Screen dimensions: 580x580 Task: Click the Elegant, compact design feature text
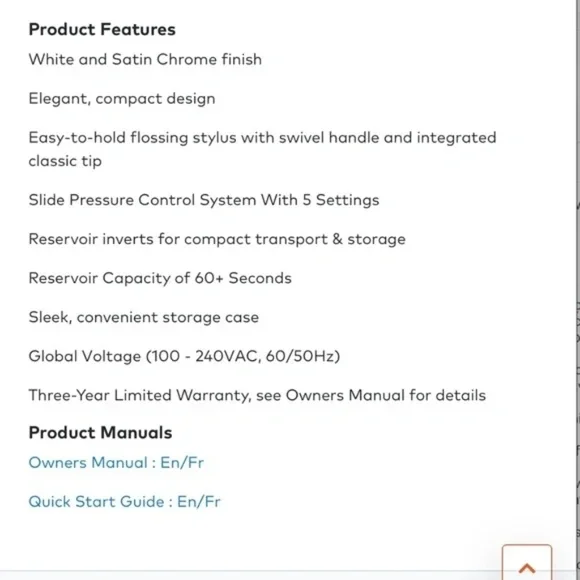pos(122,98)
